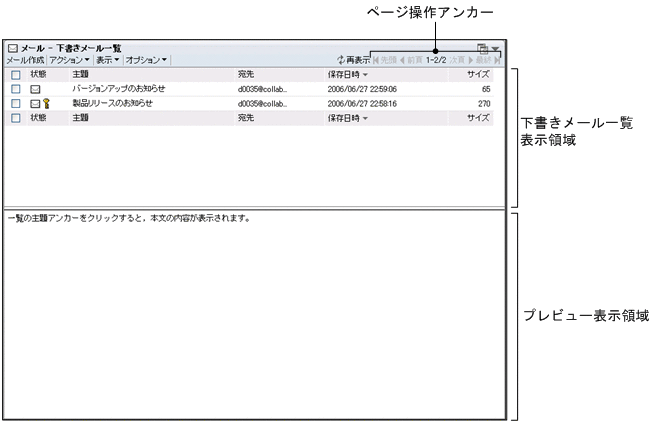Click the 再表示 label to reload list
Image resolution: width=653 pixels, height=423 pixels.
(x=358, y=60)
